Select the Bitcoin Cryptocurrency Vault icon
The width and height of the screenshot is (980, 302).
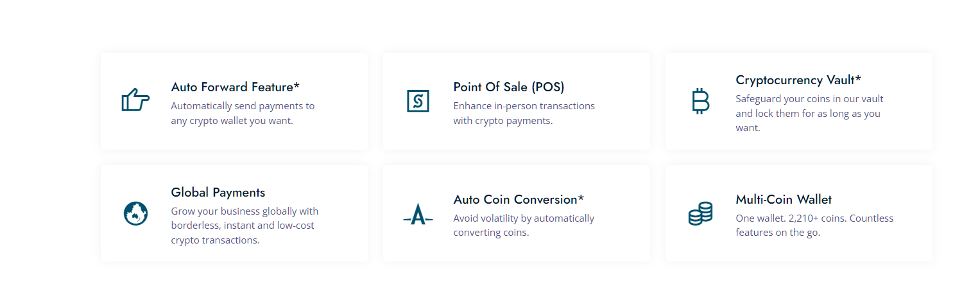(700, 101)
